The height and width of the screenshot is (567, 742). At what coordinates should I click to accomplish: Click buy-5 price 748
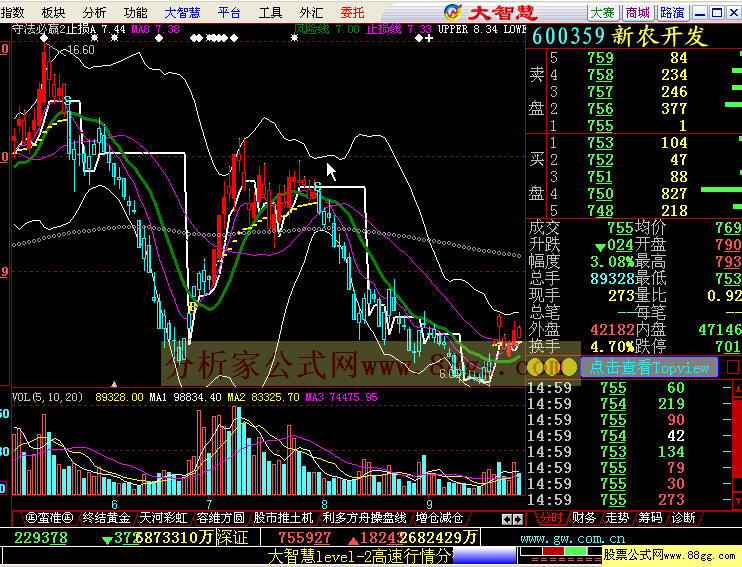pos(600,211)
